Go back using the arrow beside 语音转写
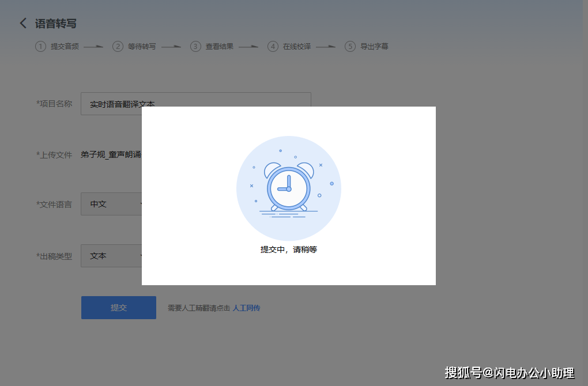 23,23
